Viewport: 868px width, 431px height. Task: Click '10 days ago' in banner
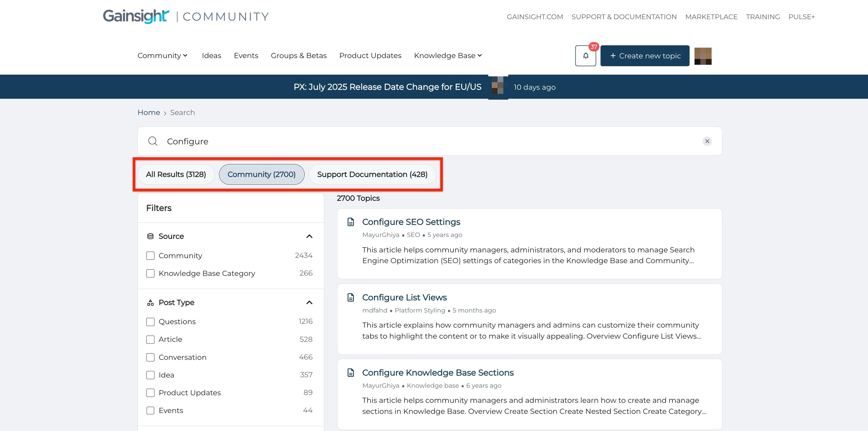[534, 87]
